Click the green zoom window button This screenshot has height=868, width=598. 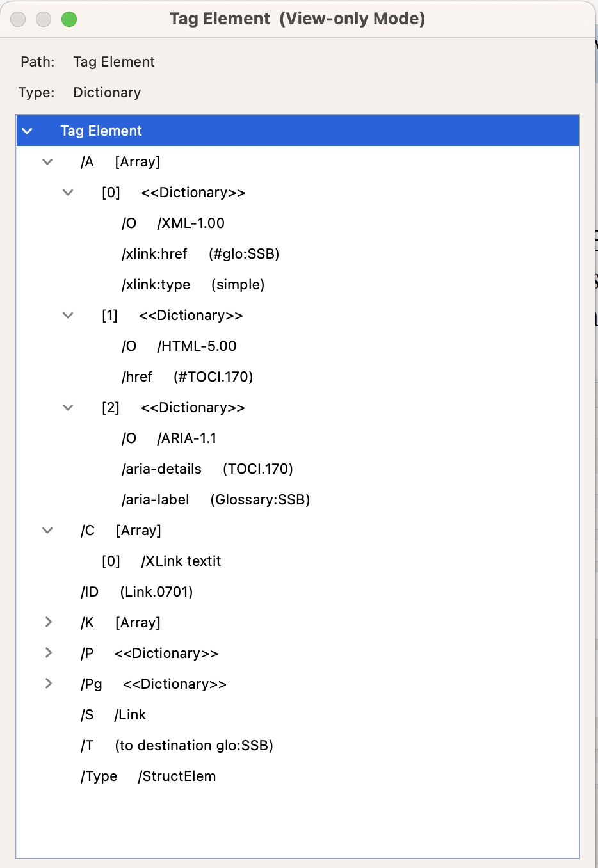69,19
